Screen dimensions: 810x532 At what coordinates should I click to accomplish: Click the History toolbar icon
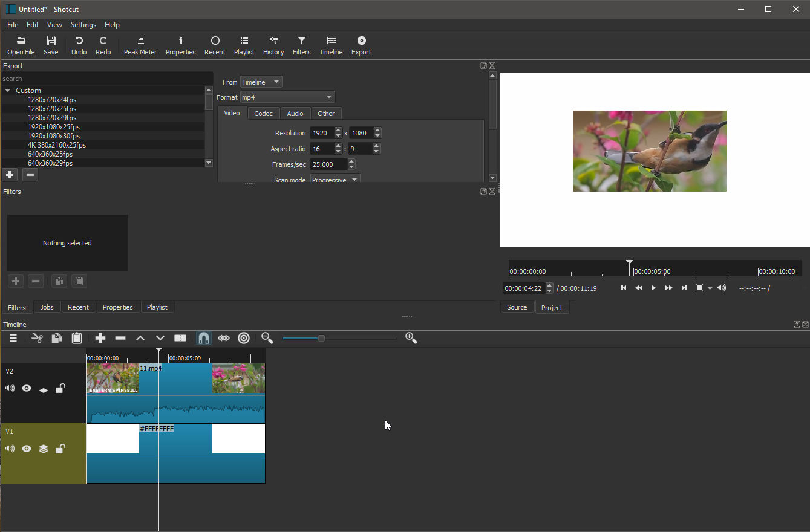point(273,45)
